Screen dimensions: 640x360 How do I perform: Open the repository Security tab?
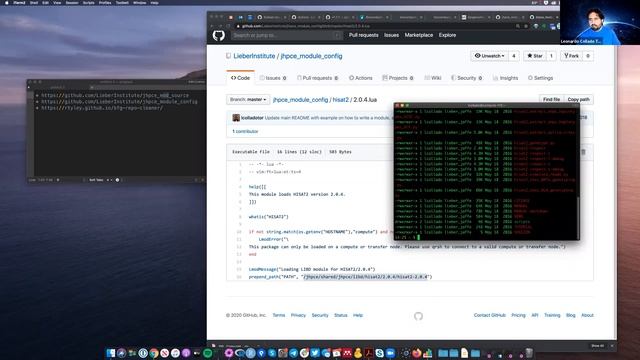pos(467,78)
